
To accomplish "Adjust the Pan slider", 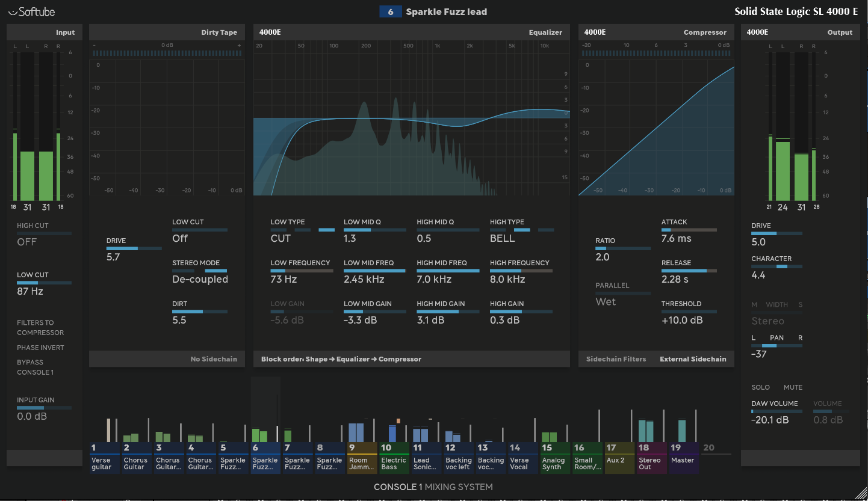I will 777,346.
